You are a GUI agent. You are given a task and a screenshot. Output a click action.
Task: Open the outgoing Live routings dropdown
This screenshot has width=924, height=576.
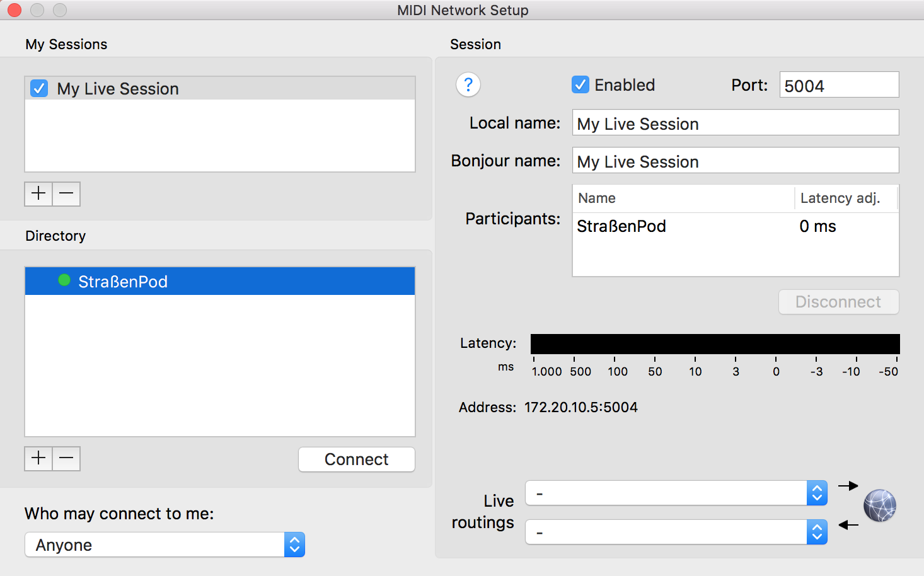[676, 493]
